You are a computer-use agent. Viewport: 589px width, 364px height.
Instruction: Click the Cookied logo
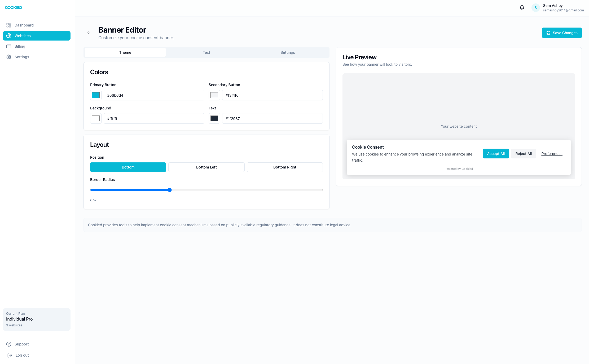pos(13,7)
